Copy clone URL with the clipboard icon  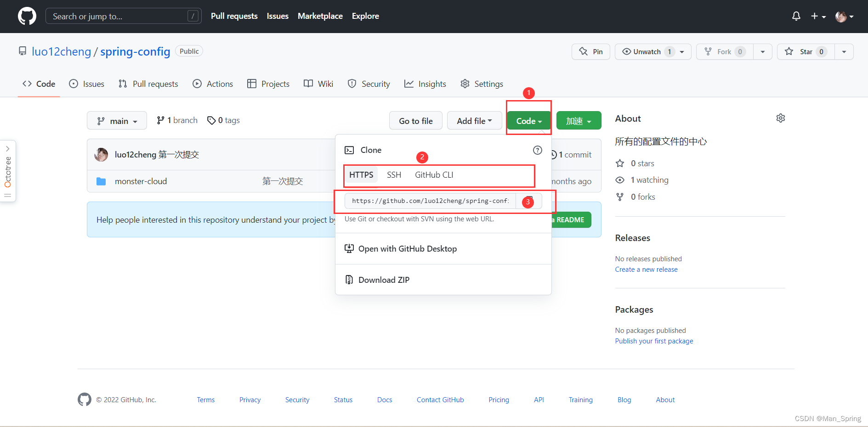tap(529, 201)
